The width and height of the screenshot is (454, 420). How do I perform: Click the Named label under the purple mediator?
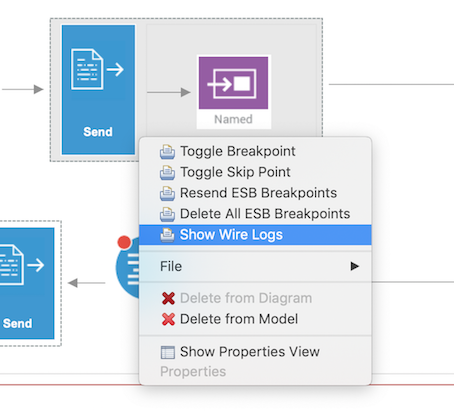pos(233,119)
